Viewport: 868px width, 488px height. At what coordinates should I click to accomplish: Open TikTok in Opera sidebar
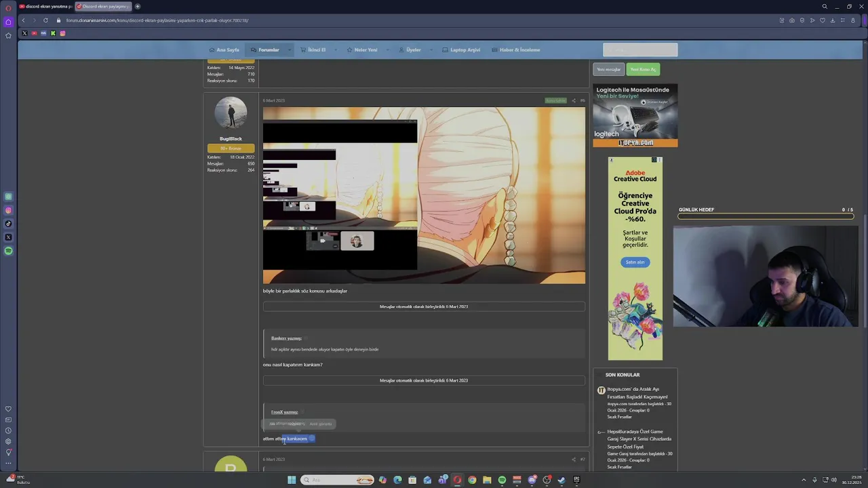8,224
